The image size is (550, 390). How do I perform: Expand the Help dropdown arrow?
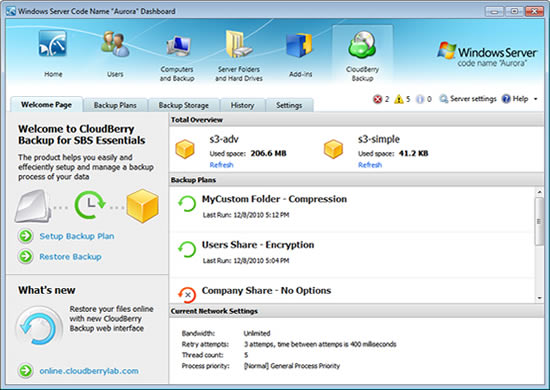pos(536,99)
